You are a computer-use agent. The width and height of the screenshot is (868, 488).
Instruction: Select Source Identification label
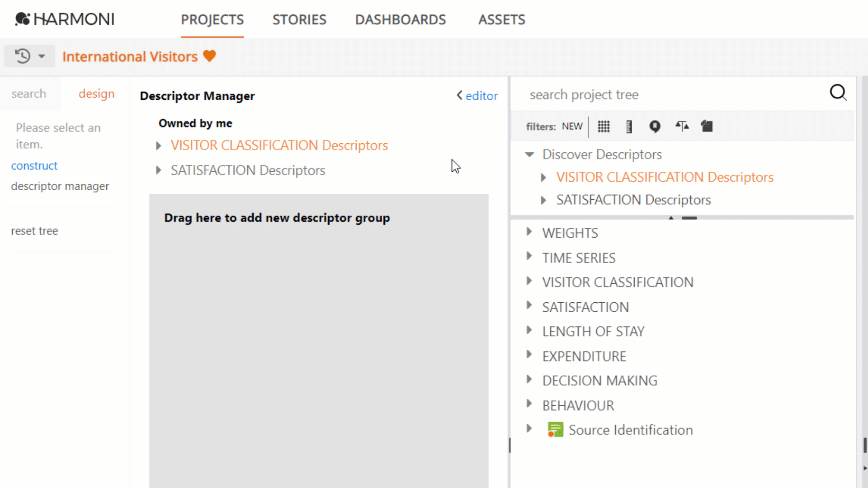click(631, 430)
